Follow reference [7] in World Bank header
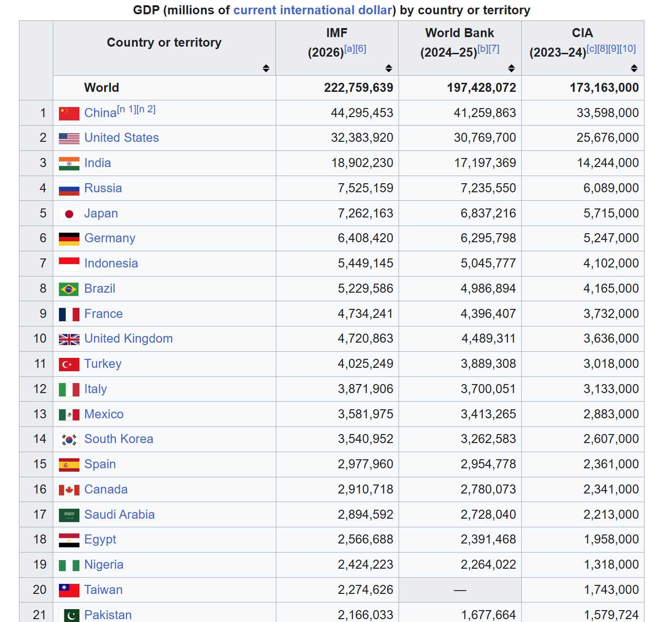 point(494,49)
